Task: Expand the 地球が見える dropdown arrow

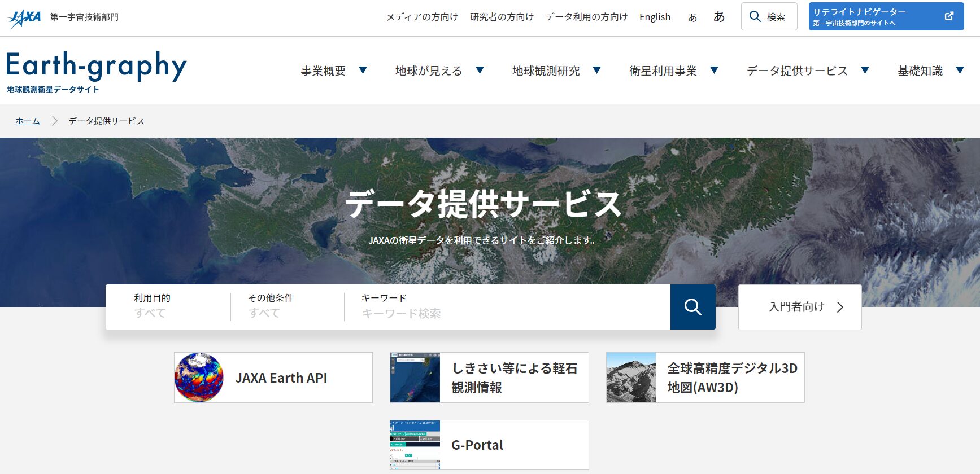Action: (x=480, y=71)
